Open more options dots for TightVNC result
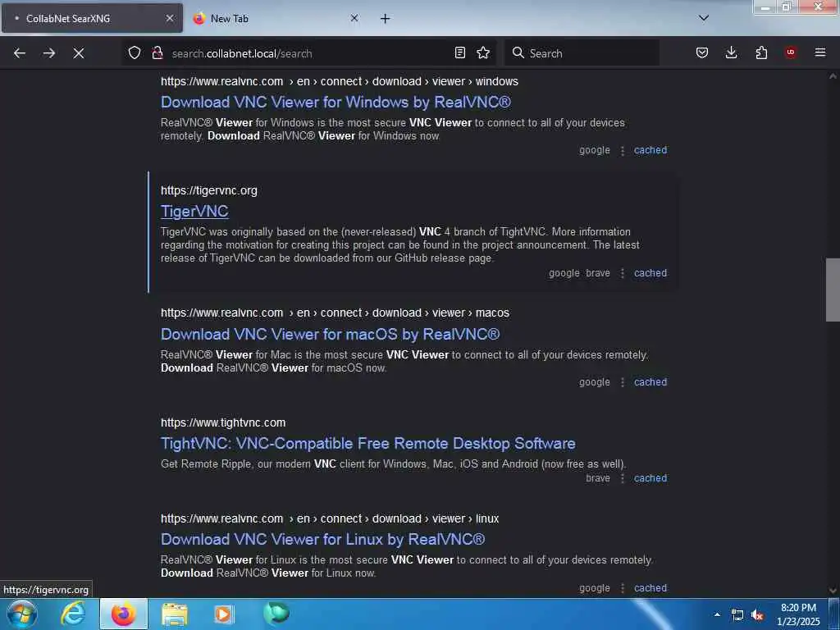Screen dimensions: 840x630 [x=622, y=478]
